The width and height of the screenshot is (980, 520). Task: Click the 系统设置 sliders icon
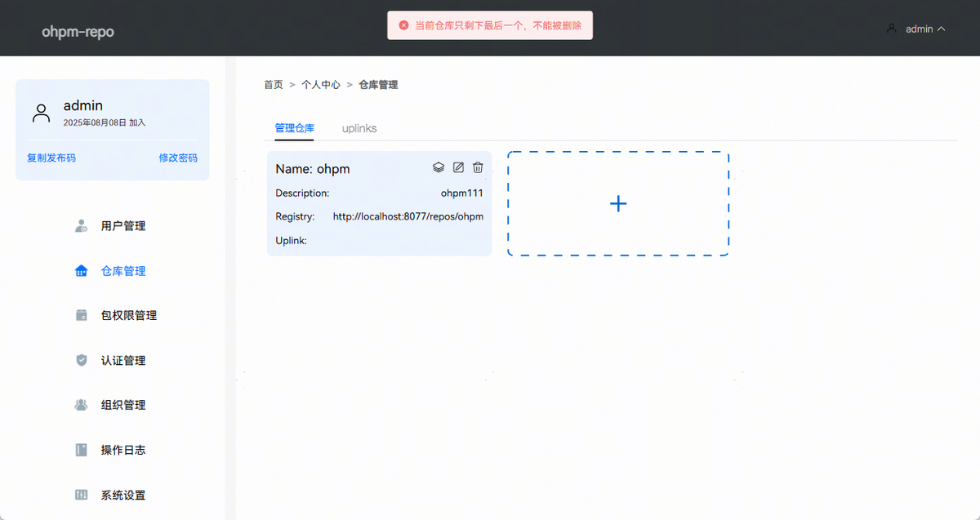coord(82,495)
